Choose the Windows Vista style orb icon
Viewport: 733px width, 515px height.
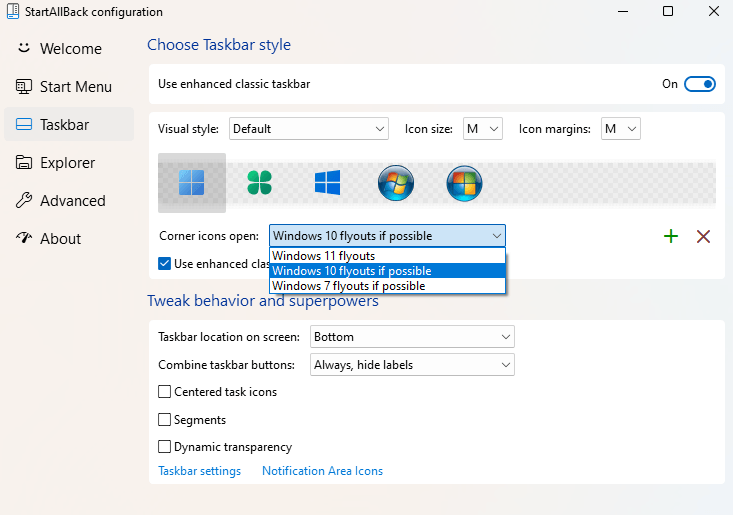pyautogui.click(x=464, y=183)
